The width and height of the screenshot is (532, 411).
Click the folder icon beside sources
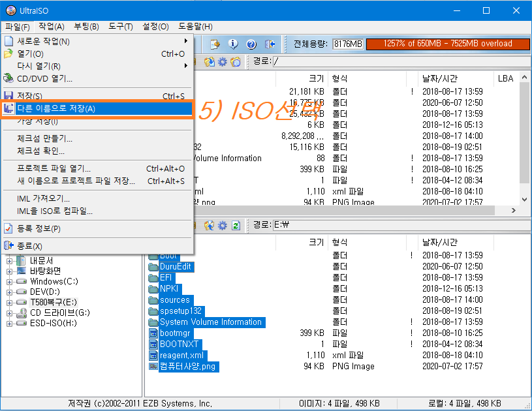153,300
